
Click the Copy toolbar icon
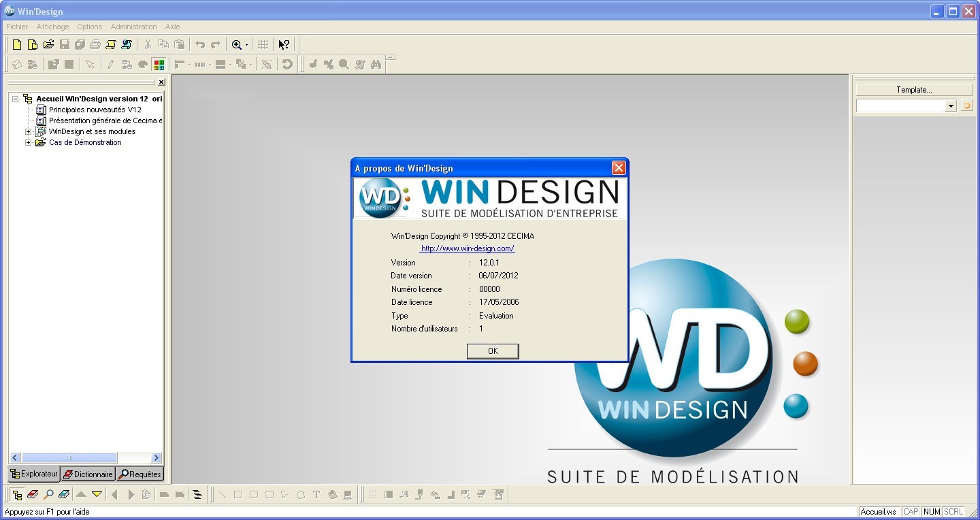point(163,45)
